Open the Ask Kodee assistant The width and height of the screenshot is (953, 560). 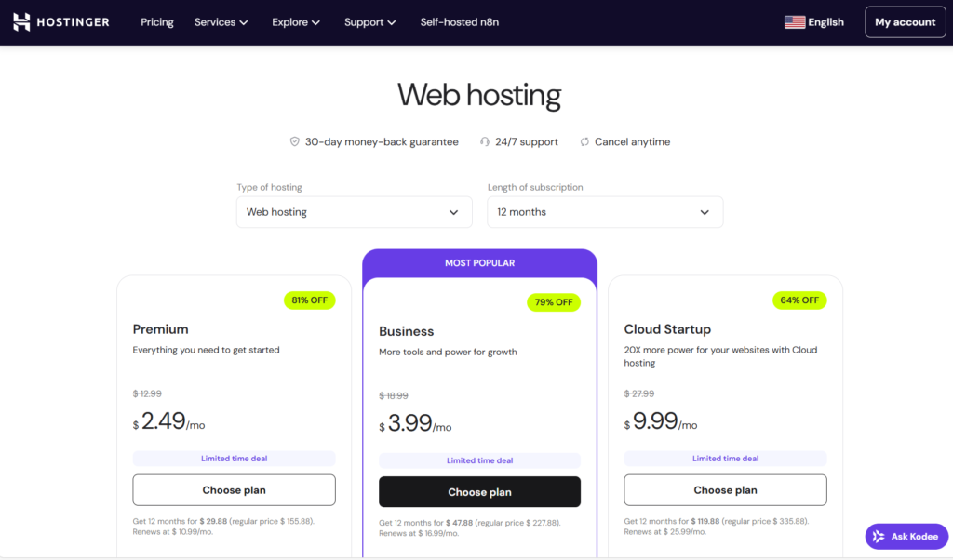coord(906,536)
